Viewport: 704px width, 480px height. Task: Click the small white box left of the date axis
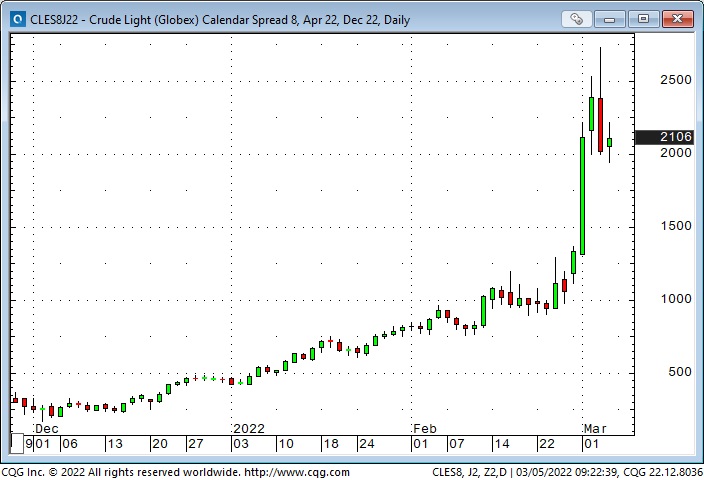17,443
